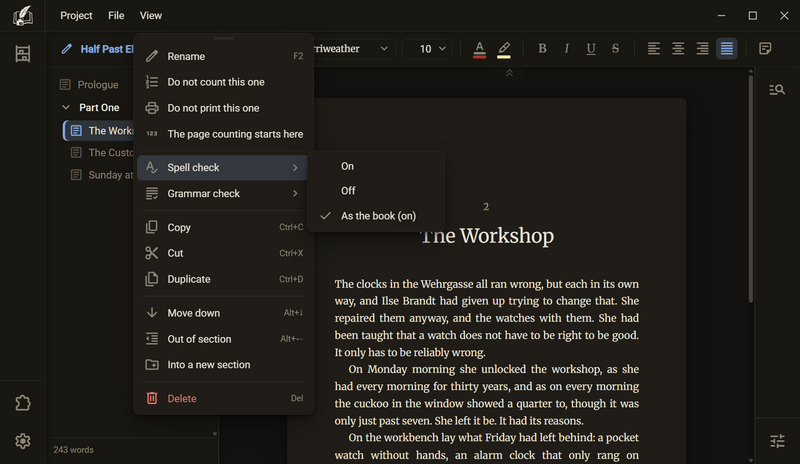Click the bookshelf library icon in left sidebar

(x=22, y=54)
